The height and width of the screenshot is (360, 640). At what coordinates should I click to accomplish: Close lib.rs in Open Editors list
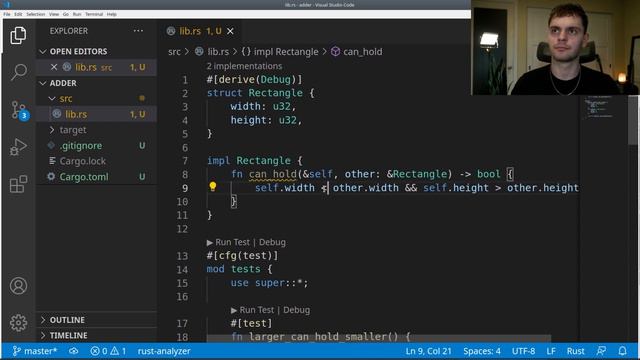click(x=54, y=67)
